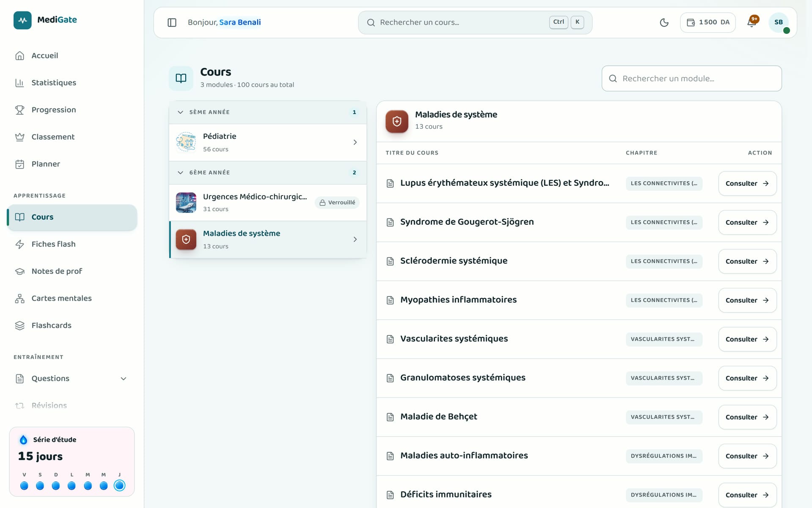Consult the Lupus érythémateux systémique course

coord(747,183)
